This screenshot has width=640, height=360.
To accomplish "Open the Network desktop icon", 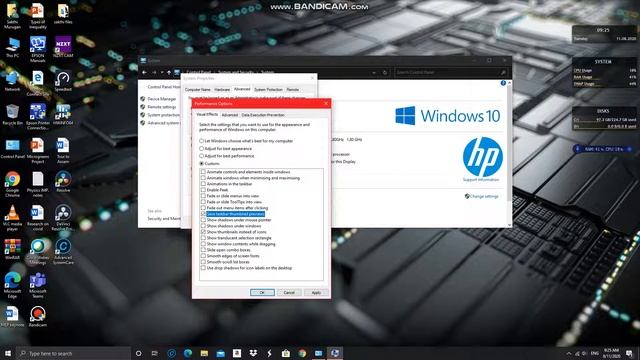I will [x=12, y=81].
